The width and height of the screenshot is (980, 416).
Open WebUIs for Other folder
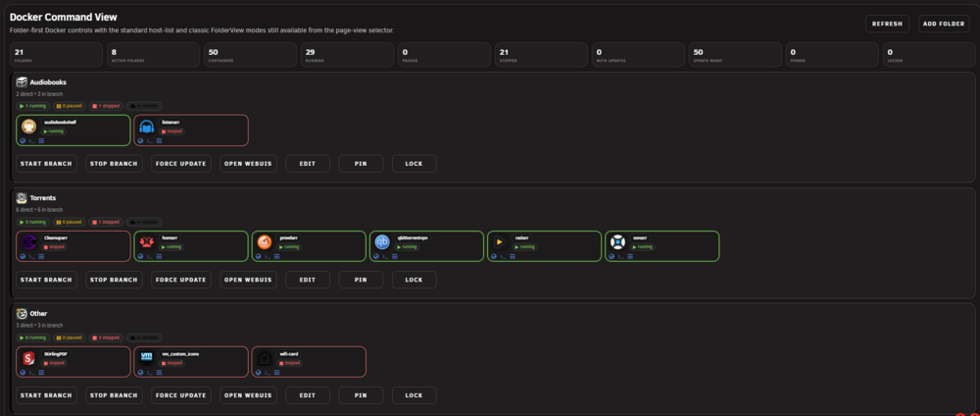point(248,395)
